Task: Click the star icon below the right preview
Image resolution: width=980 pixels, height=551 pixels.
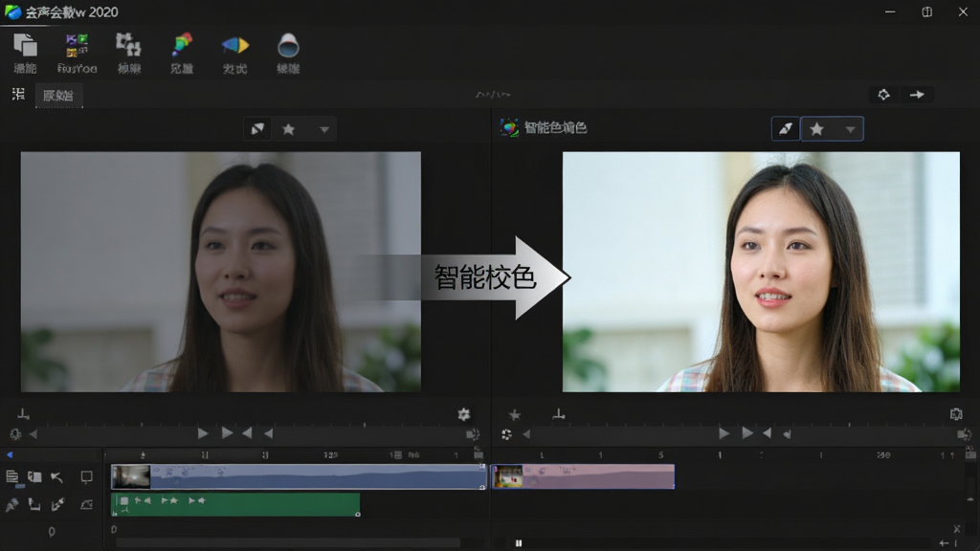Action: tap(514, 415)
